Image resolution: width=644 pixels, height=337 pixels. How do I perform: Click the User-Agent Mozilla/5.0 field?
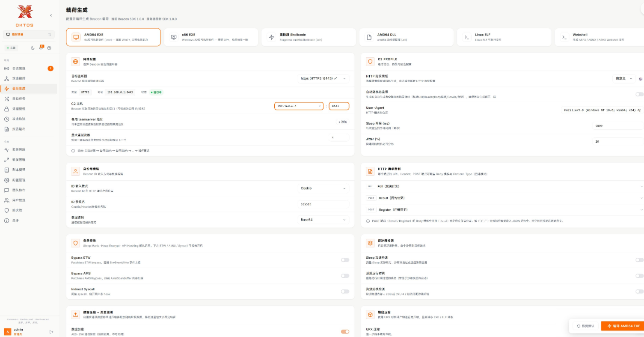602,110
